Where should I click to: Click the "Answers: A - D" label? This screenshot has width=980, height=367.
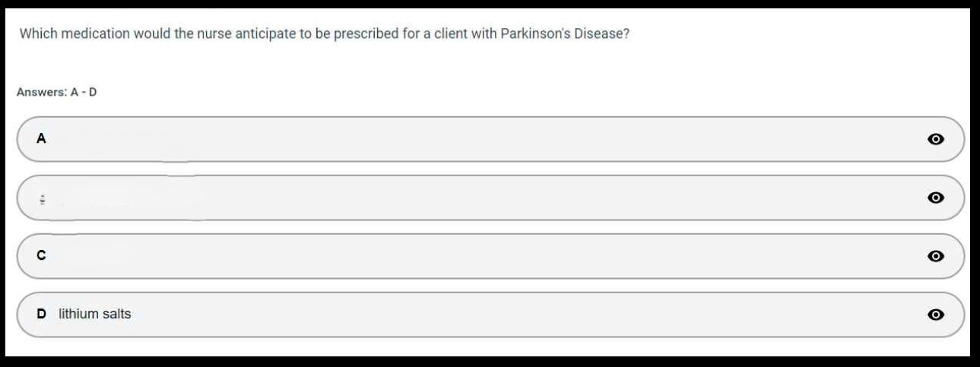point(56,92)
